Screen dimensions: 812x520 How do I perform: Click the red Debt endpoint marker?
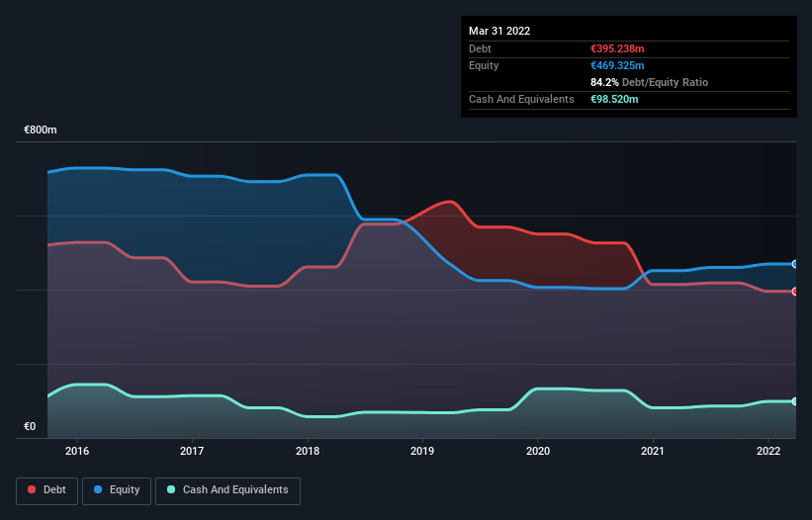click(x=795, y=292)
